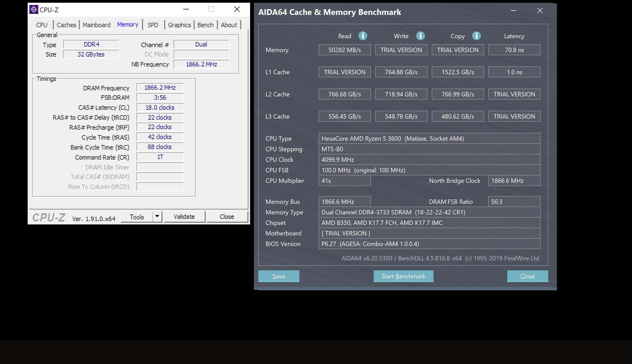Click the AIDA64 Save benchmark results button
This screenshot has height=364, width=632.
point(278,276)
